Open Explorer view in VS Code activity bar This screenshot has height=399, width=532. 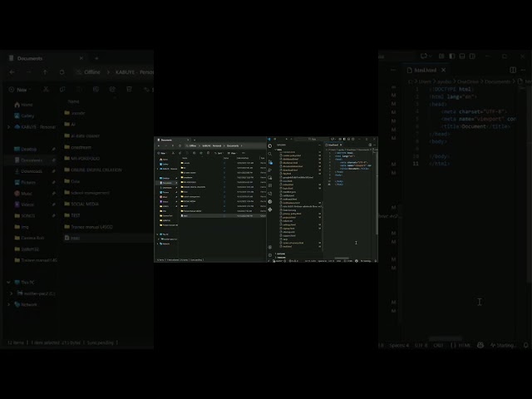(269, 146)
